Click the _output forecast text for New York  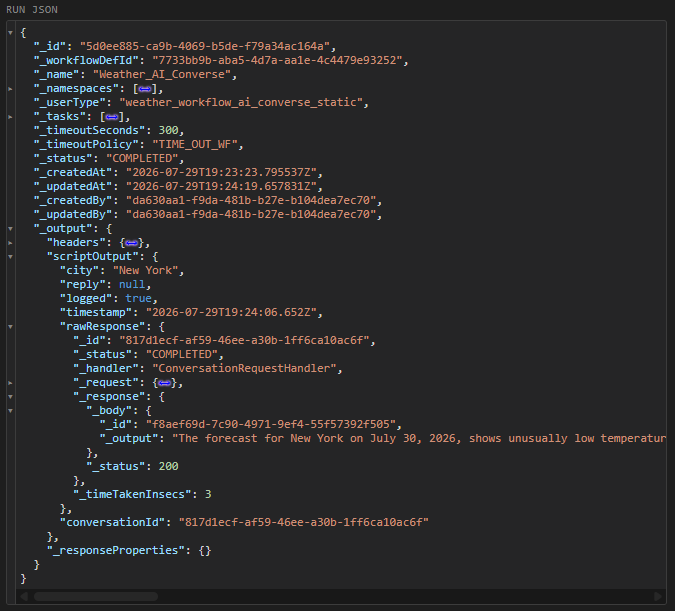pos(419,438)
